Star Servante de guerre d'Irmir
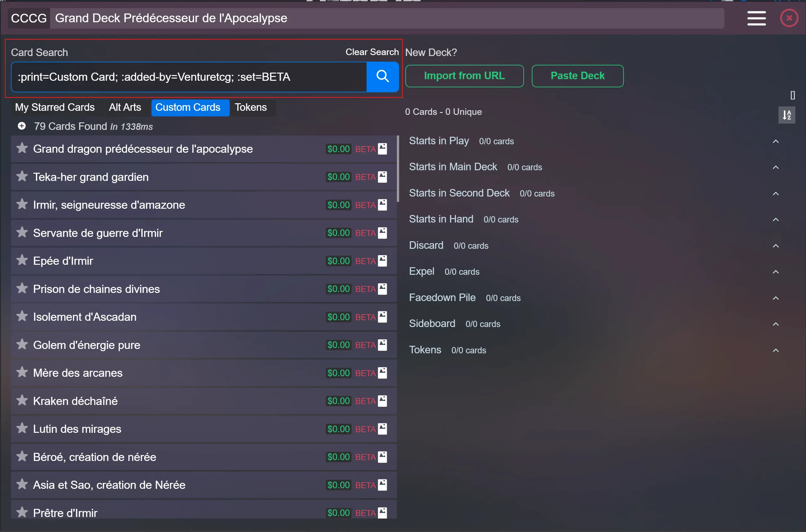806x532 pixels. [22, 233]
